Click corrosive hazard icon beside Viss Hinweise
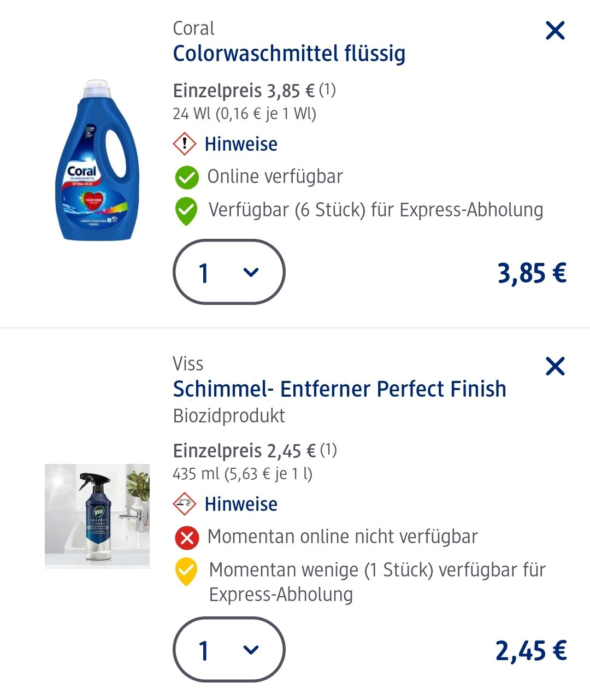Viewport: 590px width, 700px height. [185, 503]
